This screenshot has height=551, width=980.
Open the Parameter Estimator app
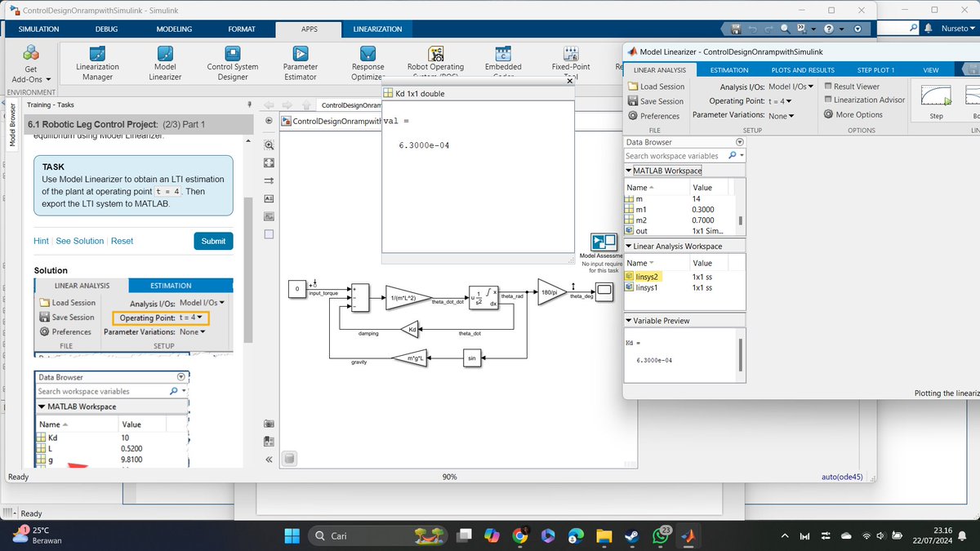(301, 62)
